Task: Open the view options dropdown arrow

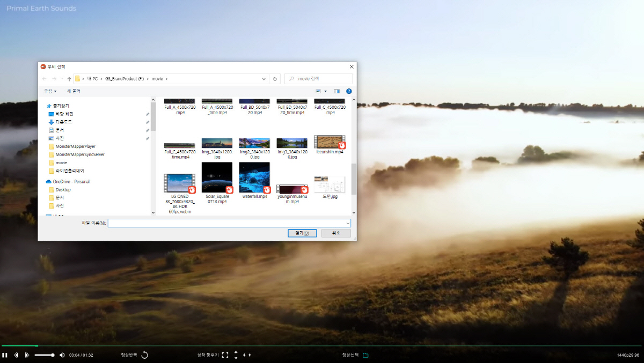Action: [x=325, y=91]
